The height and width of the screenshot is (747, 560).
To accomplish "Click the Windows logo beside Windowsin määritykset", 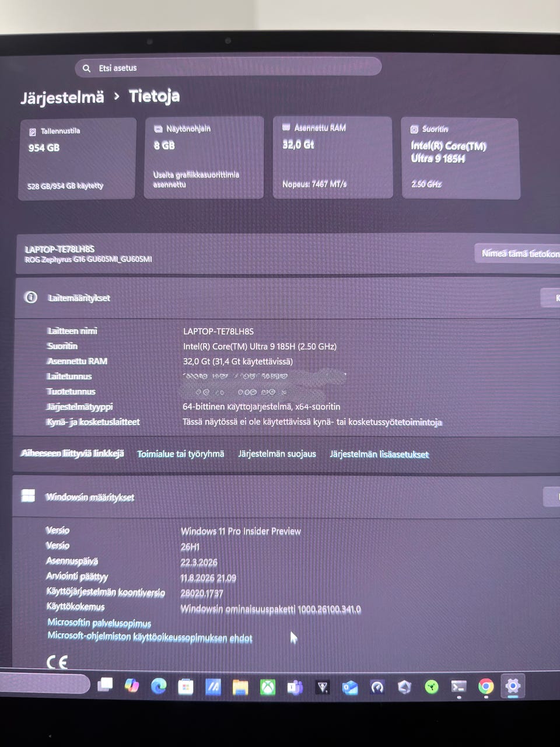I will click(x=28, y=496).
